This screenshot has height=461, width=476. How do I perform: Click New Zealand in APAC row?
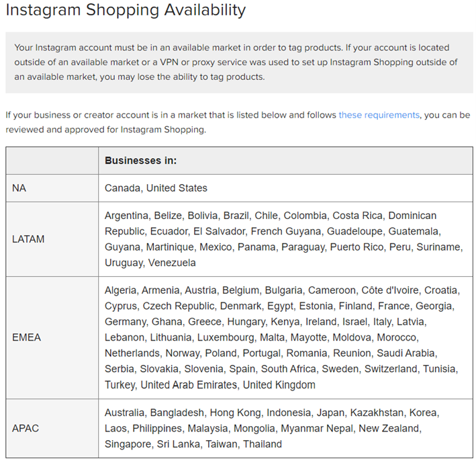(390, 429)
